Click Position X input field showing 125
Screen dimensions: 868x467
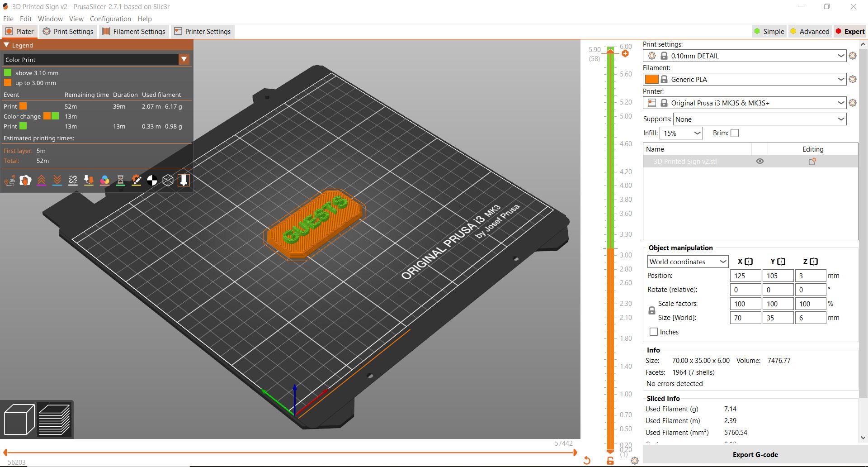click(x=745, y=276)
